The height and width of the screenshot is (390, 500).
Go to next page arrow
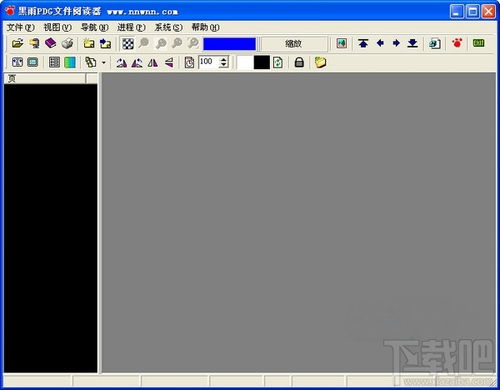(x=396, y=43)
